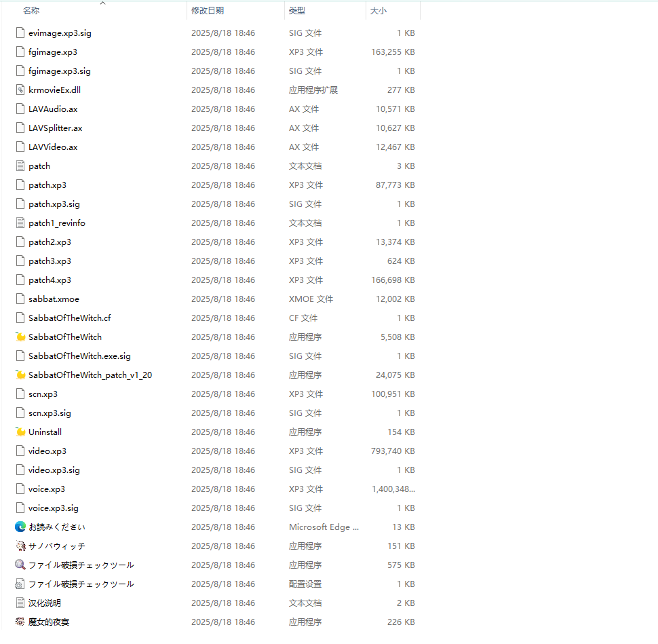The image size is (658, 644).
Task: Click the 类型 column header
Action: tap(297, 11)
